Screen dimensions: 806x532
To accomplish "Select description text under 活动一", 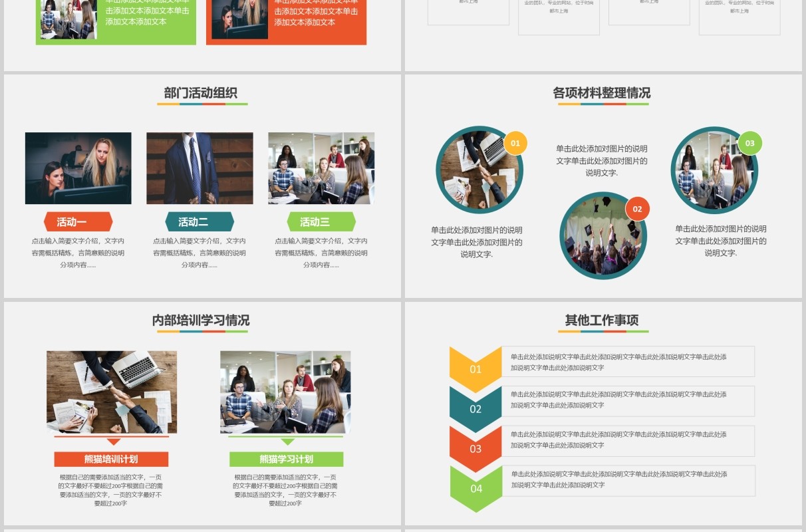I will point(78,253).
